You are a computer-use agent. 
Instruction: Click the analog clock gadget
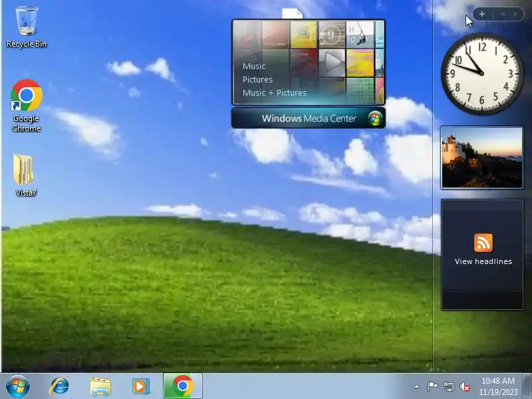tap(481, 73)
